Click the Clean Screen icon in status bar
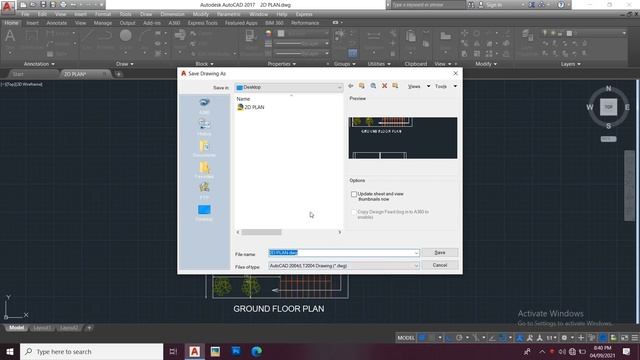 pos(624,338)
